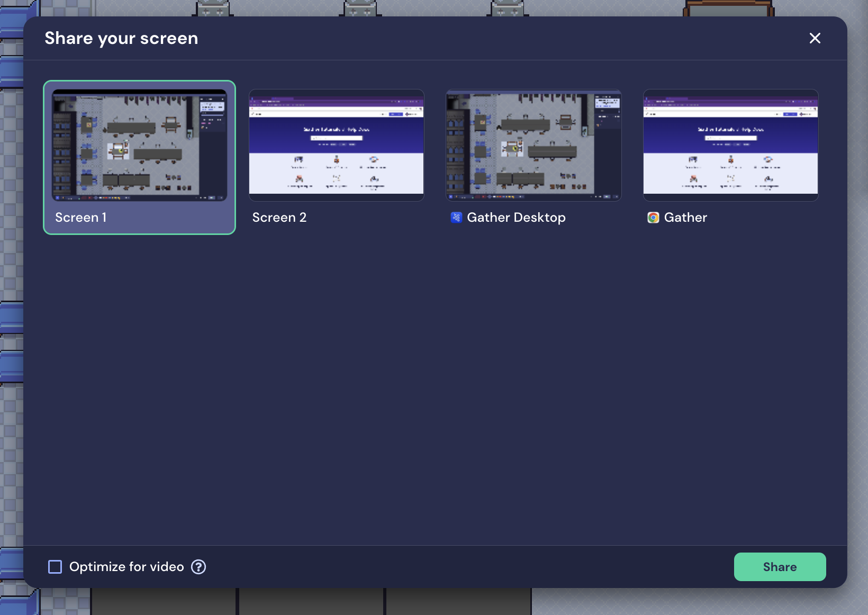Viewport: 868px width, 615px height.
Task: Open the Optimize for video help tooltip icon
Action: [198, 567]
